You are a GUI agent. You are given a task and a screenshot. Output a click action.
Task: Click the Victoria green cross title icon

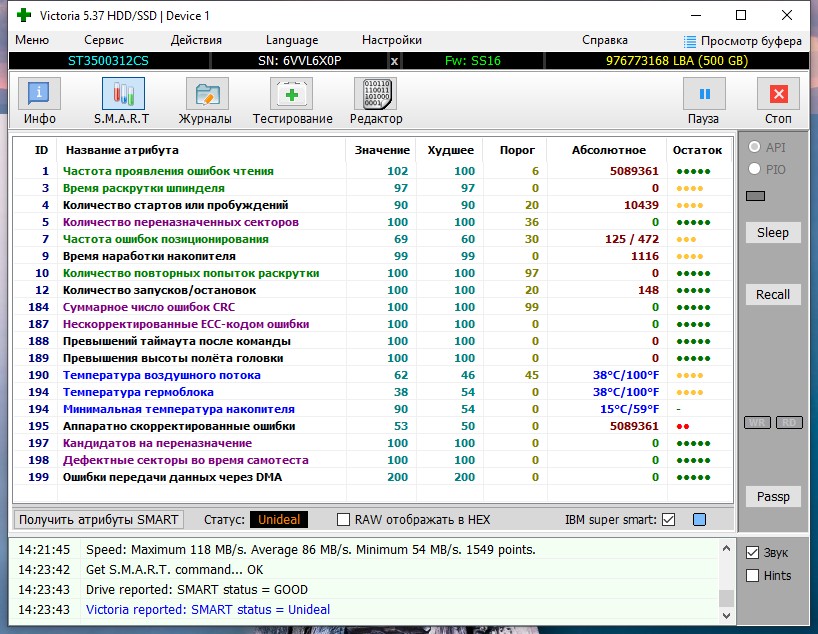pos(24,15)
